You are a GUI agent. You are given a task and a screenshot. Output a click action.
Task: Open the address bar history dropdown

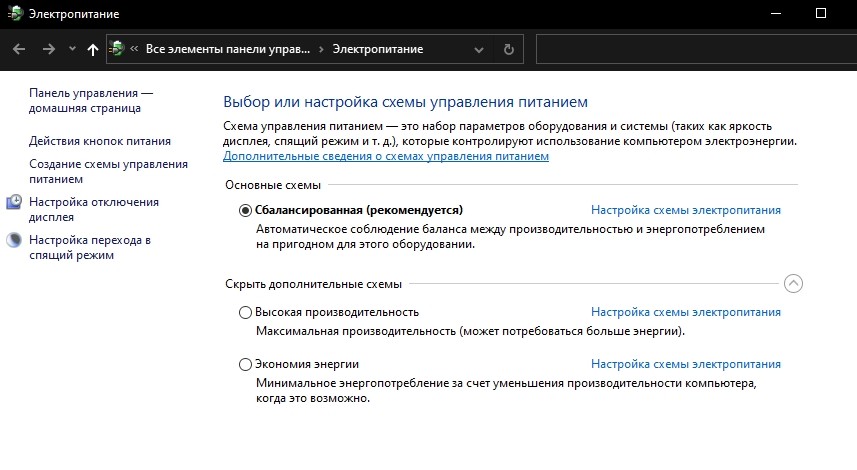tap(482, 49)
